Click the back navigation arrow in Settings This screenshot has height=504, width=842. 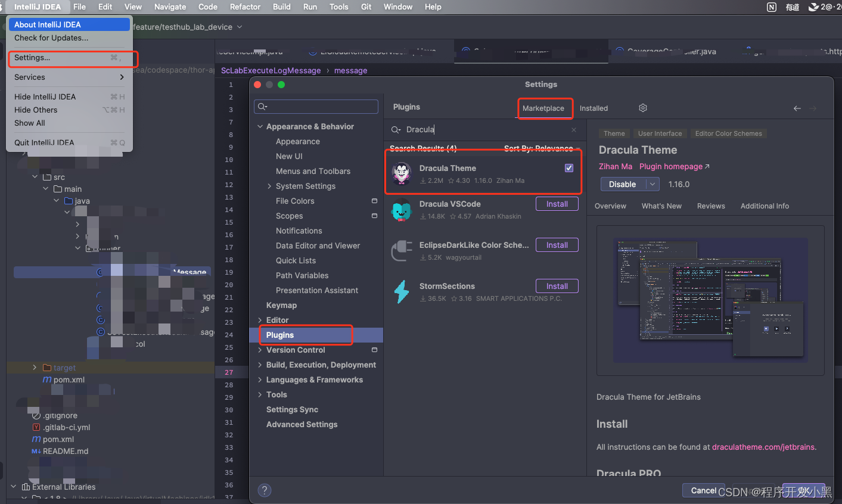point(797,108)
